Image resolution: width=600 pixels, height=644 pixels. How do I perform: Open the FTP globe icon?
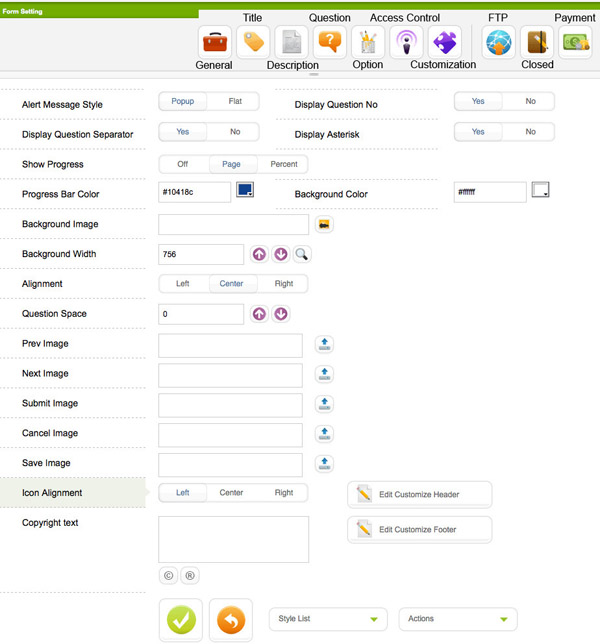[x=498, y=42]
